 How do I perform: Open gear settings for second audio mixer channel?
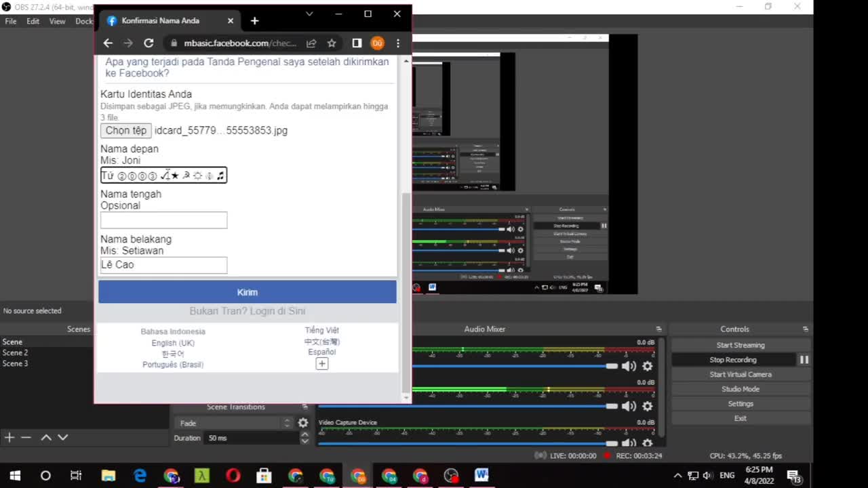click(648, 406)
